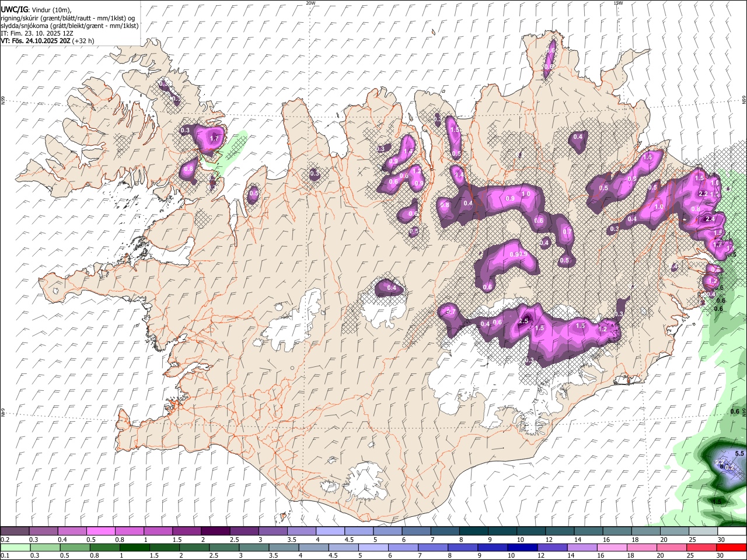The height and width of the screenshot is (560, 747).
Task: Click the 'IT: Fim. 23. 10. 2025 12Z' line
Action: 37,33
